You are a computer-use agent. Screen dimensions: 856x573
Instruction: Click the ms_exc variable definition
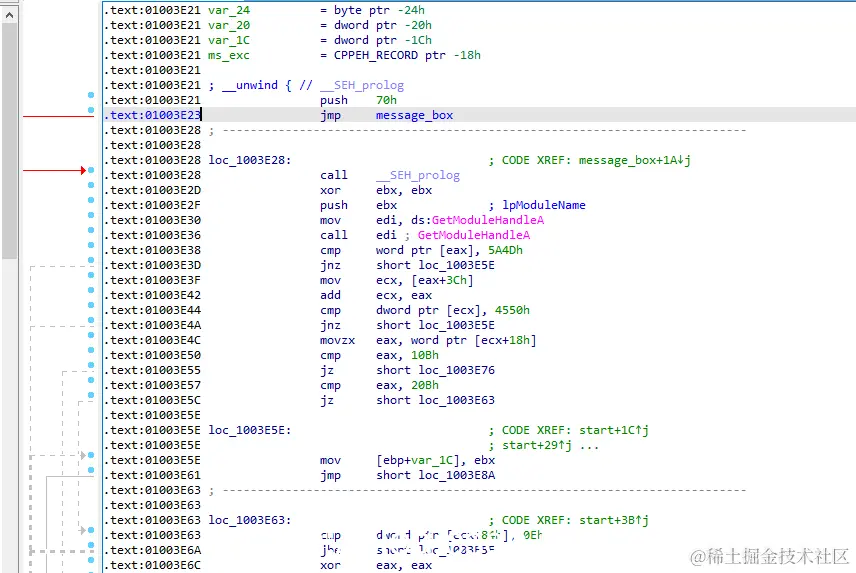point(229,55)
